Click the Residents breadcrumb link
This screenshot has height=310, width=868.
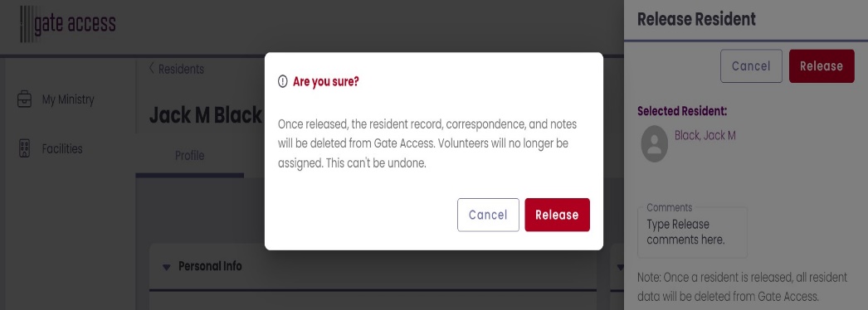pos(181,69)
